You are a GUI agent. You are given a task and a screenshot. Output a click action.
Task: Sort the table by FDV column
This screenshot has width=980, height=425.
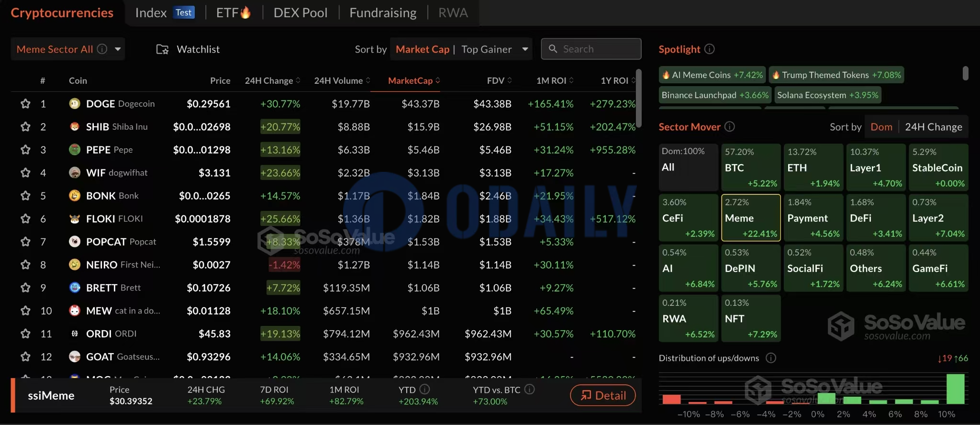499,80
